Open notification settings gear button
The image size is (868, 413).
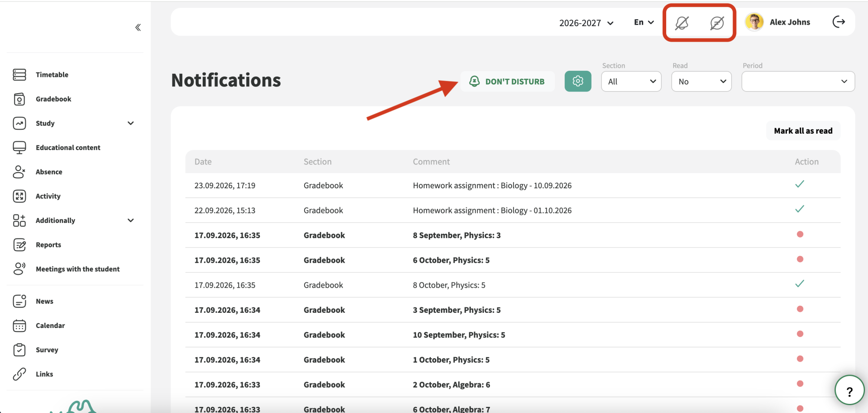click(578, 81)
